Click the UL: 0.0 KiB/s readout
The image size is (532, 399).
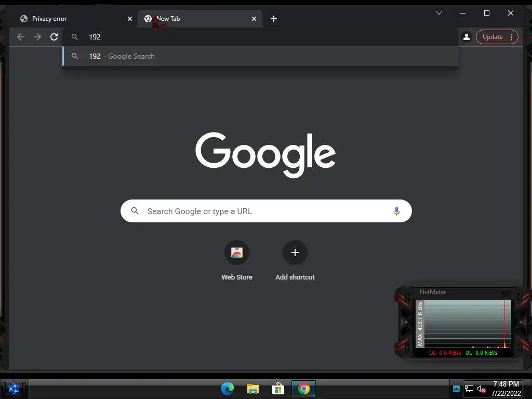(481, 353)
